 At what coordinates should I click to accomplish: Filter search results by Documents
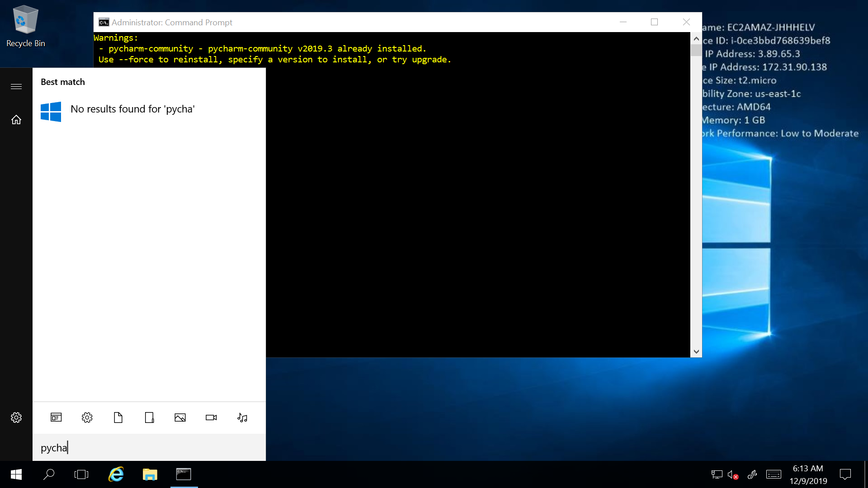coord(118,418)
